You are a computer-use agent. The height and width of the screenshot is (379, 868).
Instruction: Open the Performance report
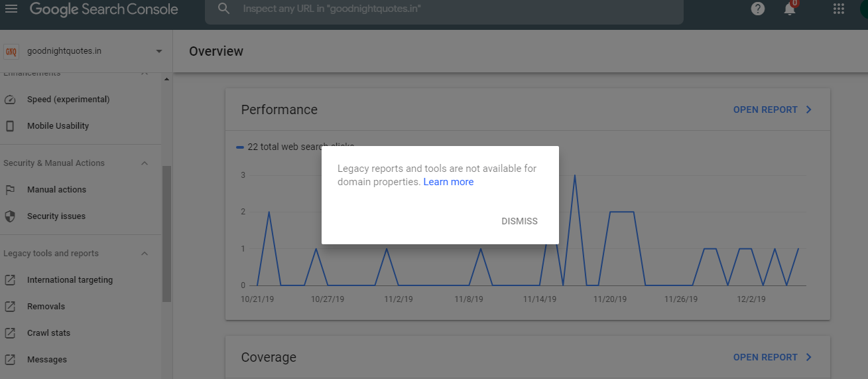tap(765, 110)
